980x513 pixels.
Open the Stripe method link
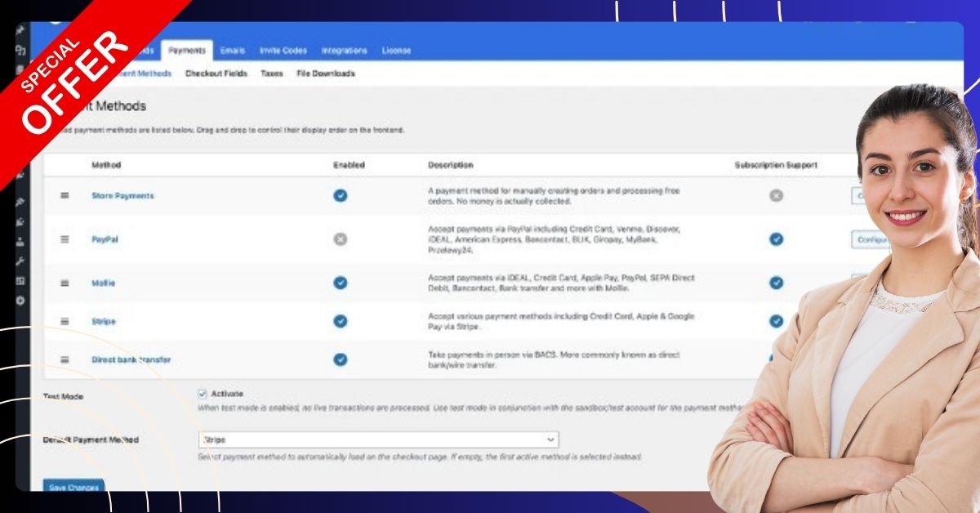pos(104,321)
